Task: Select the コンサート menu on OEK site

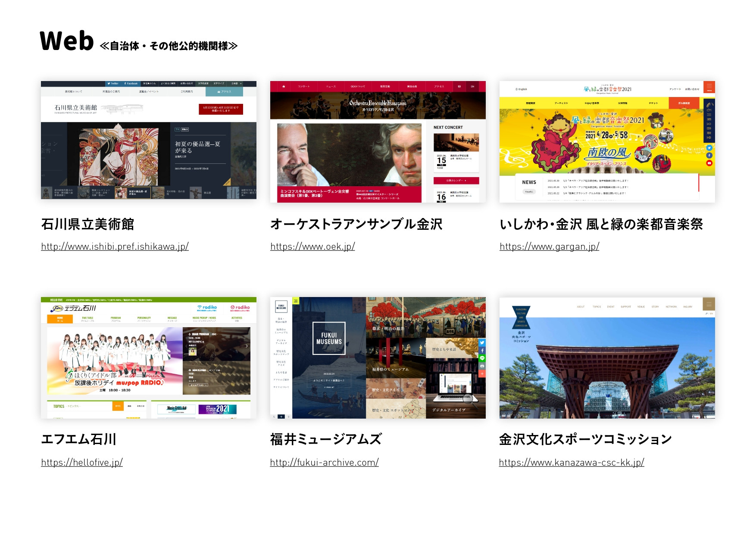Action: point(304,86)
